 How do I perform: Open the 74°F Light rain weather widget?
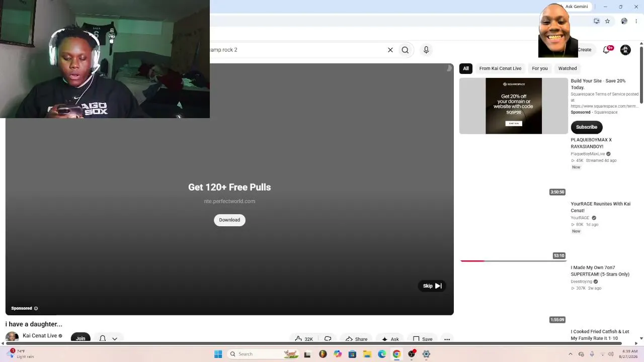[21, 354]
